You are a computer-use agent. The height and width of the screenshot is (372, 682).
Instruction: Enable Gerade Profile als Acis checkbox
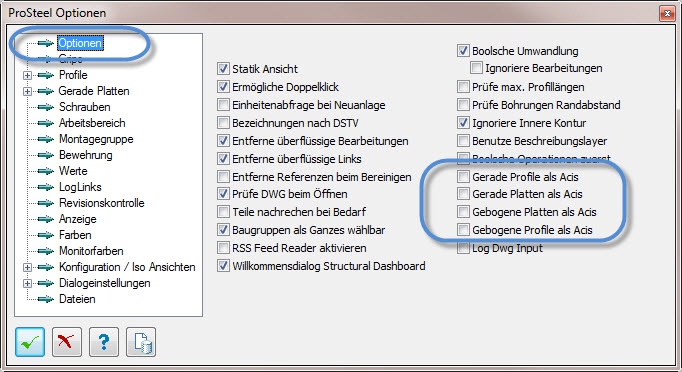pos(463,177)
